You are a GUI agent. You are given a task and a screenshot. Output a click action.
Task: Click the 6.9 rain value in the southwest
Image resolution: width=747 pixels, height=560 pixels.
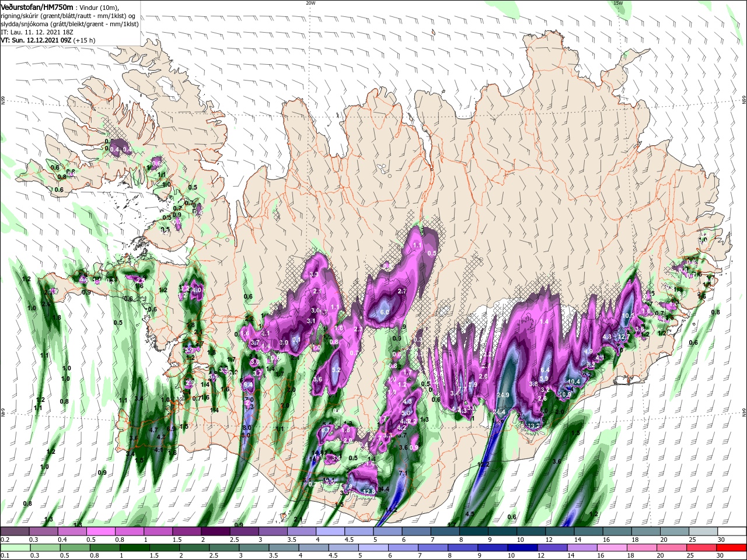171,429
